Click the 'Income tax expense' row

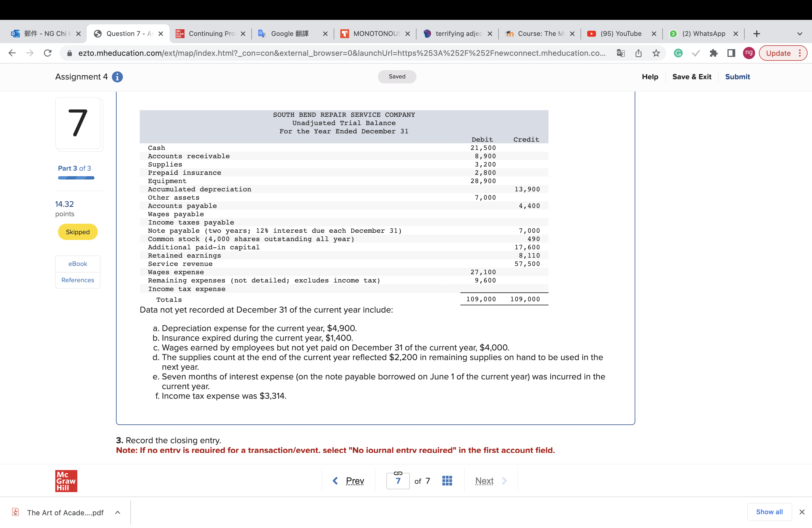coord(344,289)
